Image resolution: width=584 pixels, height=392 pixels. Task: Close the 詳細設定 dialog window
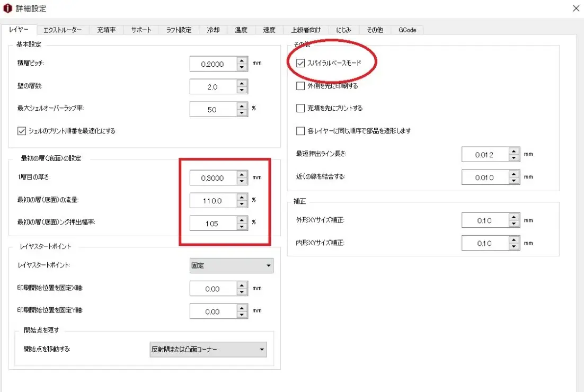(x=576, y=8)
